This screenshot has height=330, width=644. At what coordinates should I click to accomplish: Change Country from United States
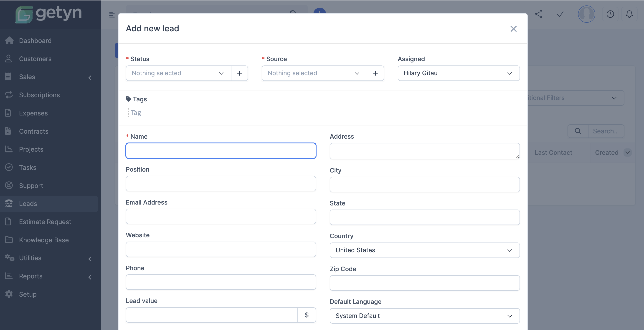[424, 250]
